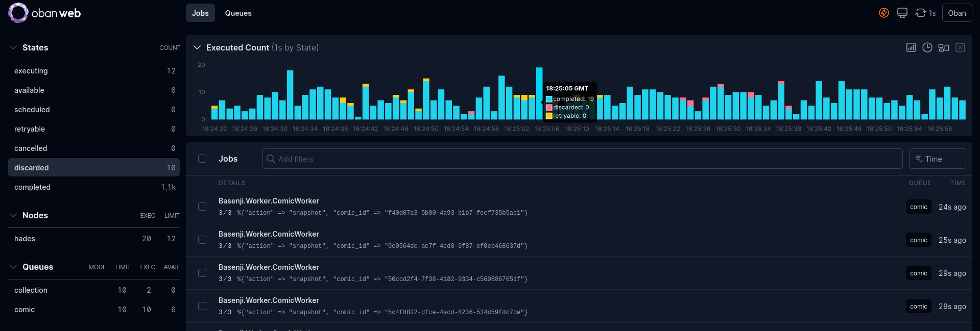Focus the Add filters search field
The width and height of the screenshot is (980, 331).
(x=582, y=159)
